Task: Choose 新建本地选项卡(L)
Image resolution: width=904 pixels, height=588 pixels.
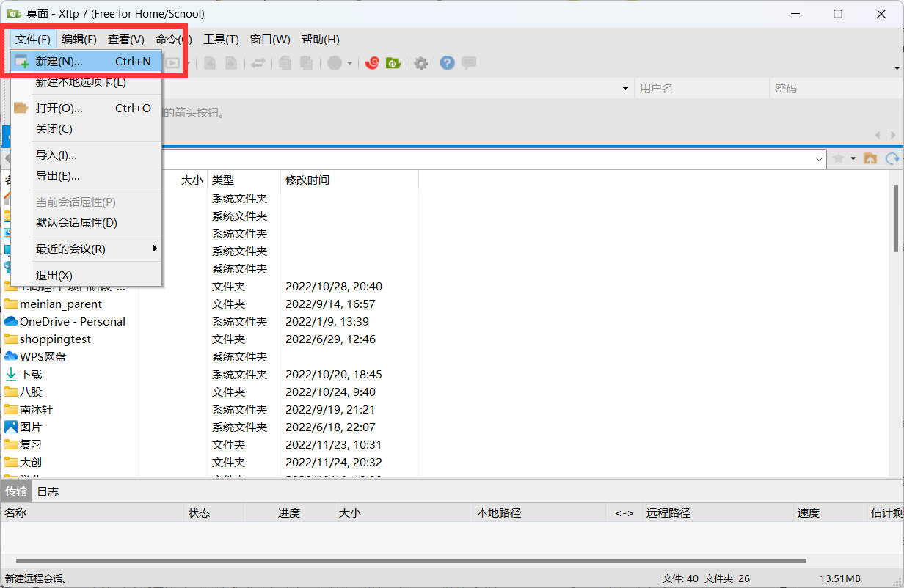Action: 86,82
